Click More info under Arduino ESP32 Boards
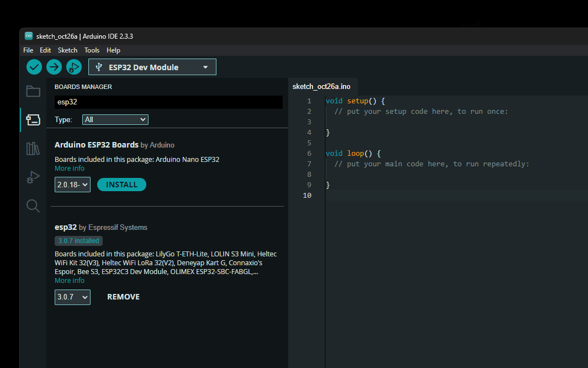The height and width of the screenshot is (368, 588). pyautogui.click(x=69, y=168)
